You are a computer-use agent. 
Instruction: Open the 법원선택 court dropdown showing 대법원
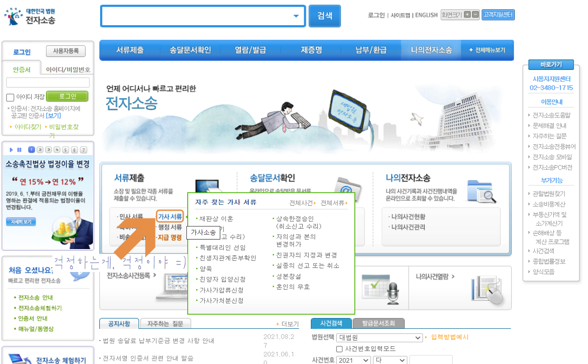380,337
